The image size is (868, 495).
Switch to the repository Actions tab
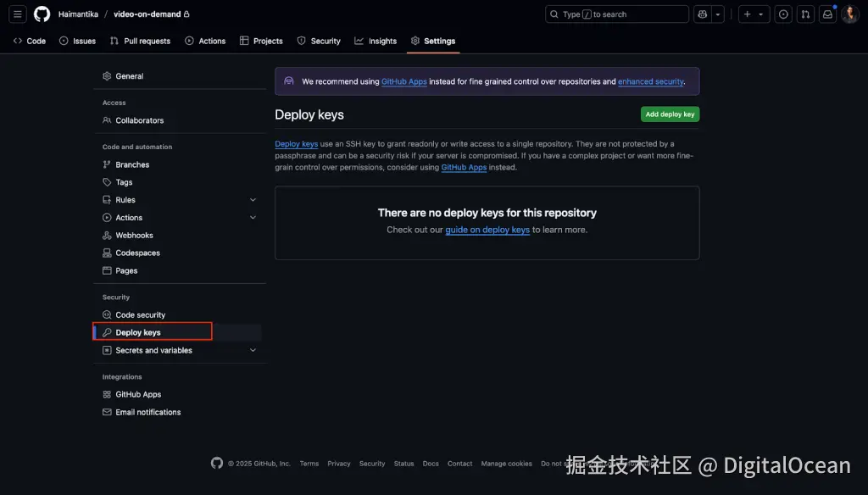point(205,41)
